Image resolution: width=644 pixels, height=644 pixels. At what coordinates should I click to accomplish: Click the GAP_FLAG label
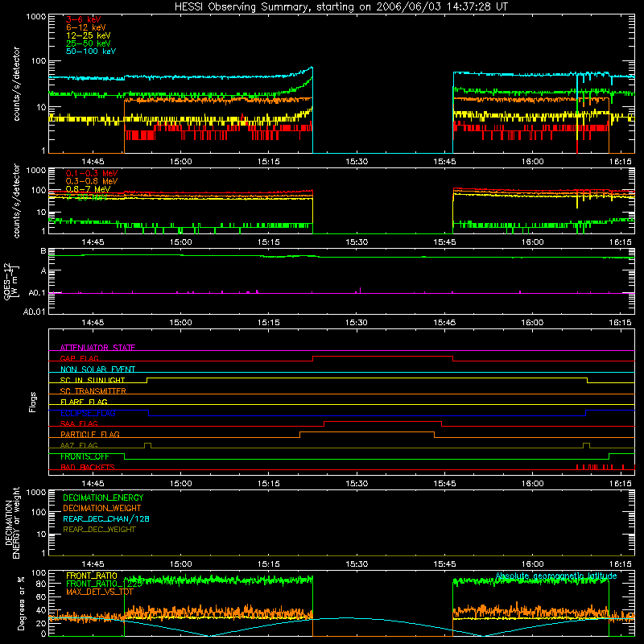click(x=79, y=358)
